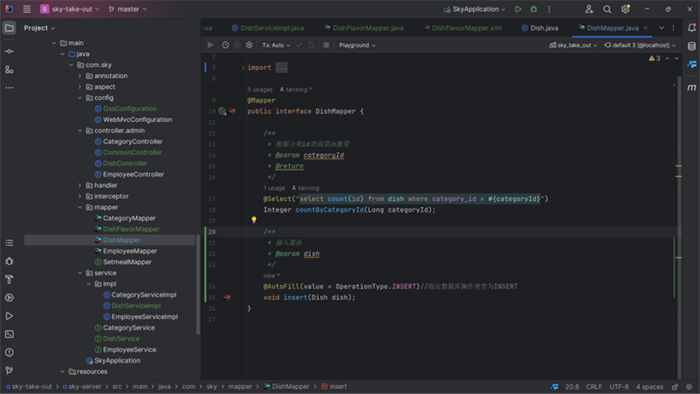The height and width of the screenshot is (394, 700).
Task: Switch to DishFlavorMapper.java tab
Action: (363, 28)
